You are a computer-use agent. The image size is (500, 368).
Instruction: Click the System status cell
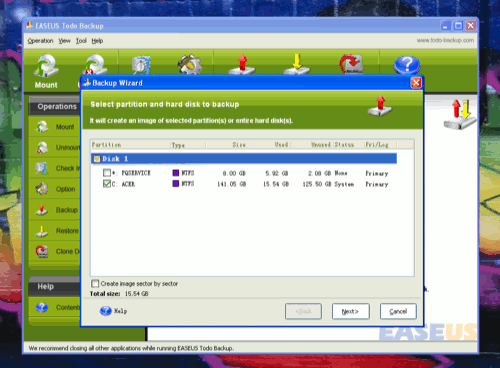pos(344,184)
